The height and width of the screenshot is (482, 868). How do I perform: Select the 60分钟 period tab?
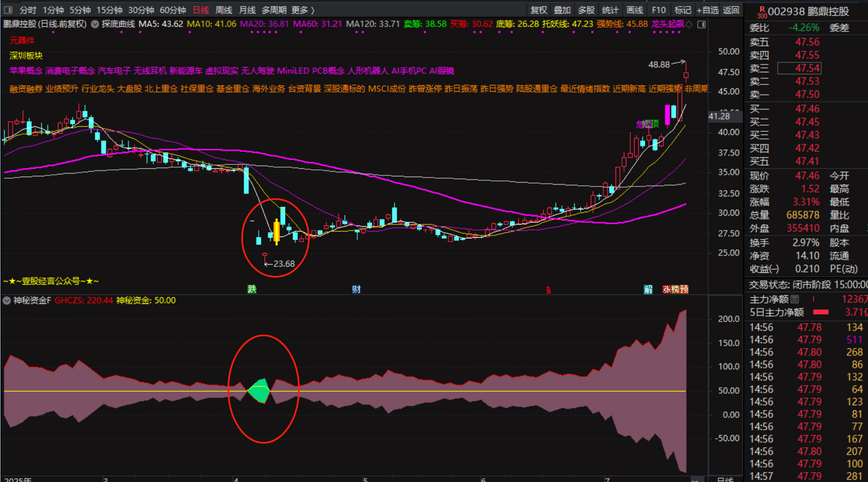click(x=173, y=10)
